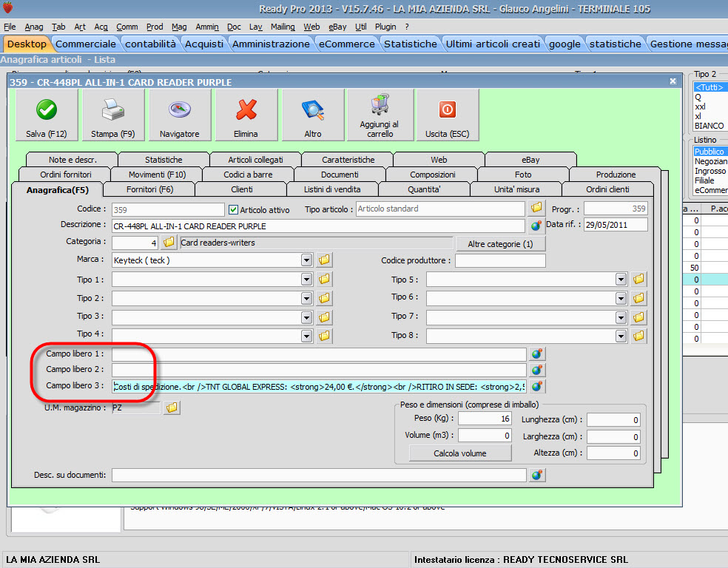
Task: Select Ingrosso in the Listino list
Action: (710, 171)
